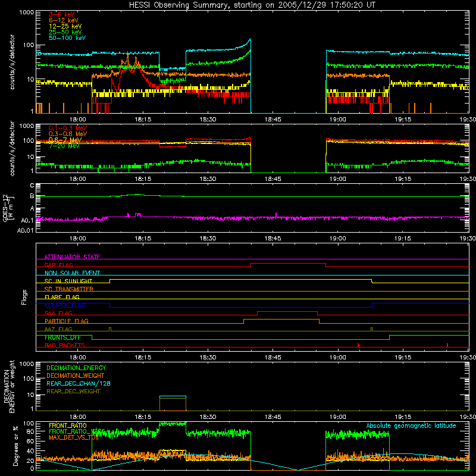Screen dimensions: 476x476
Task: Click the 19:15 tick below the decimation panel
Action: [403, 417]
